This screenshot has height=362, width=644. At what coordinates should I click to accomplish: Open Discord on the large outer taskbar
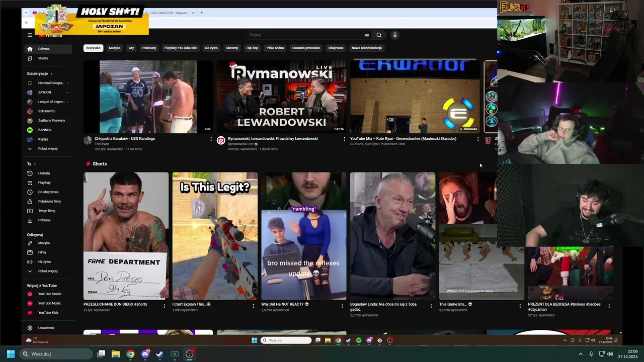pyautogui.click(x=145, y=354)
